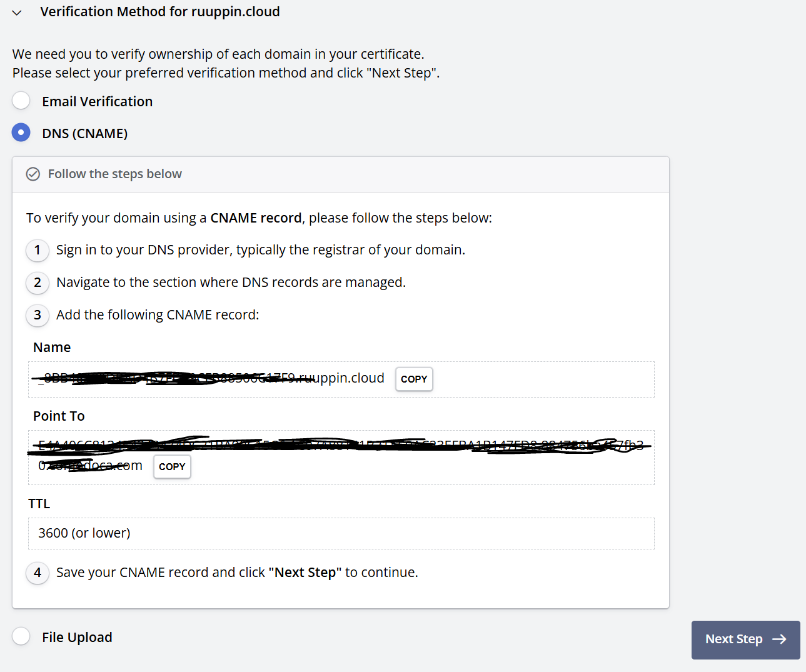Viewport: 806px width, 672px height.
Task: Click the DNS (CNAME) label text
Action: point(85,134)
